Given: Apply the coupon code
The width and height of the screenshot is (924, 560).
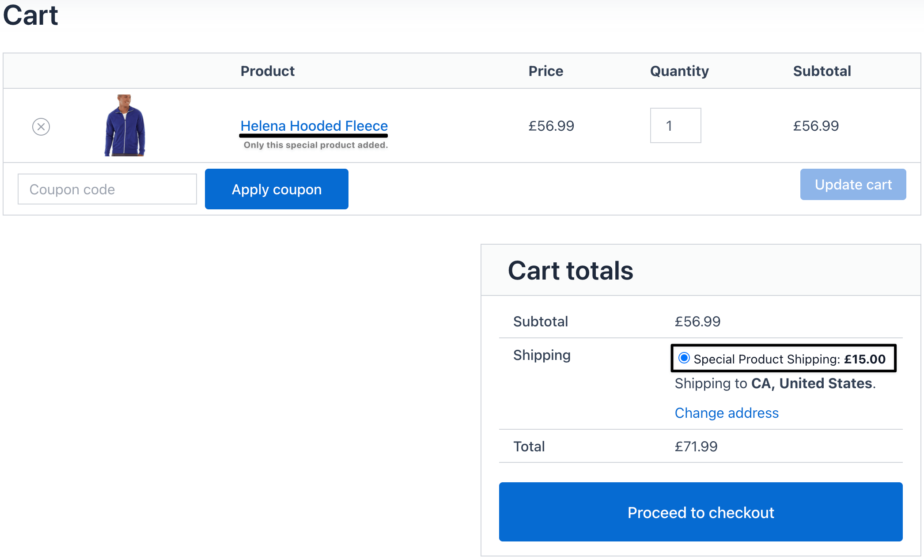Looking at the screenshot, I should click(276, 189).
